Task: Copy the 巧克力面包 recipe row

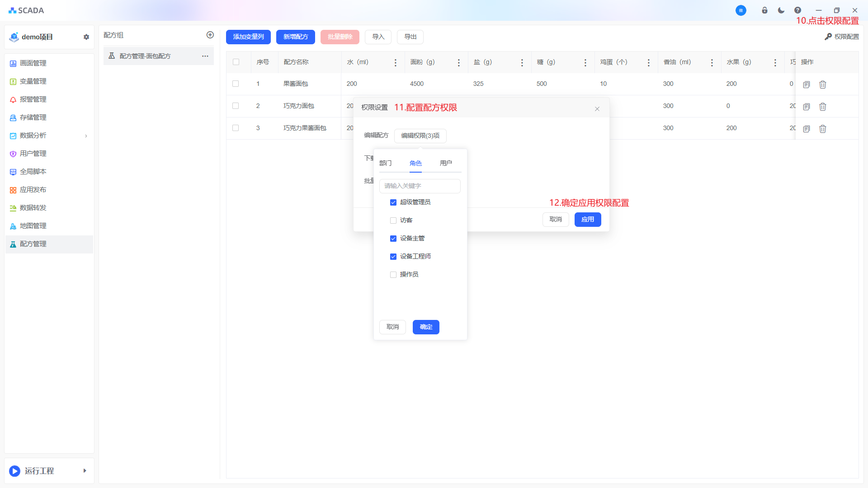Action: click(x=807, y=107)
